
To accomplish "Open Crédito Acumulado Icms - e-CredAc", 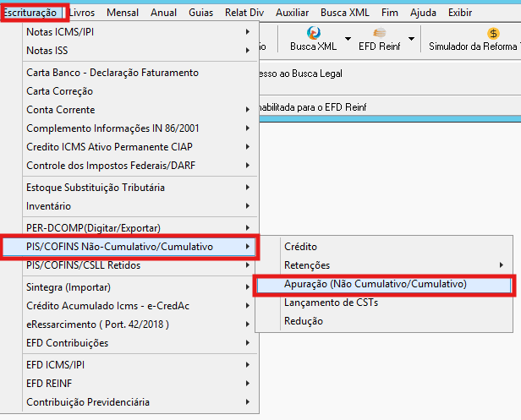I will click(x=140, y=305).
